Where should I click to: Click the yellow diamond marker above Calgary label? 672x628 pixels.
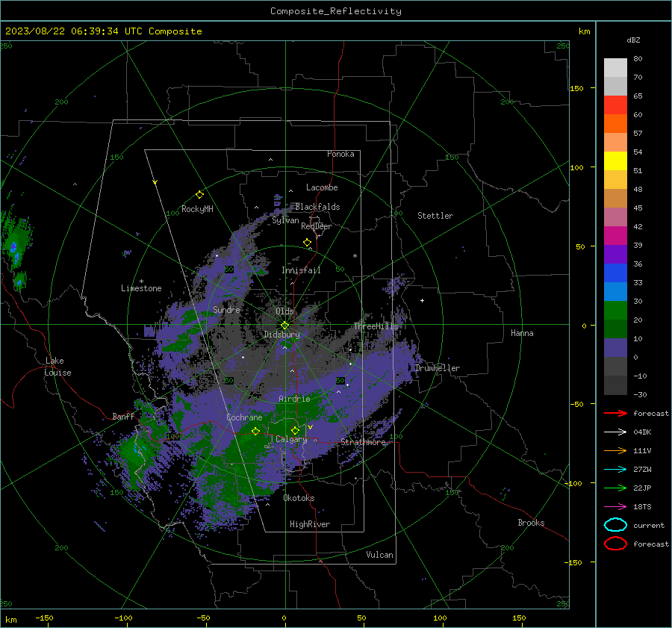[x=295, y=430]
